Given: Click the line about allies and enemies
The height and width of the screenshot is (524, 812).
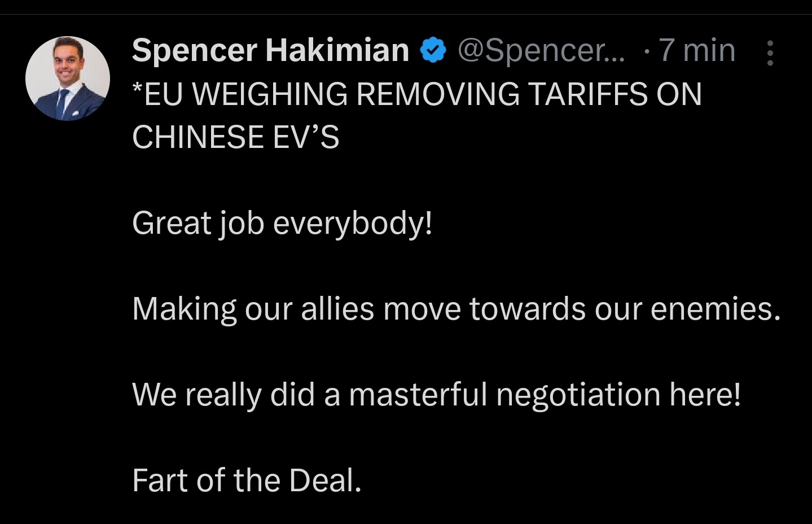Looking at the screenshot, I should [x=457, y=309].
